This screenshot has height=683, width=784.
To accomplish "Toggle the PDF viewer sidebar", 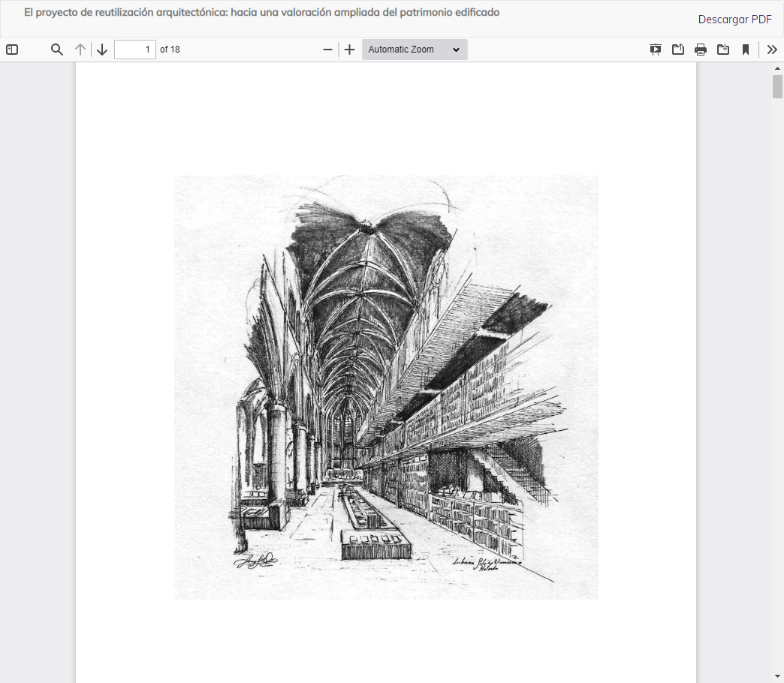I will [x=12, y=50].
